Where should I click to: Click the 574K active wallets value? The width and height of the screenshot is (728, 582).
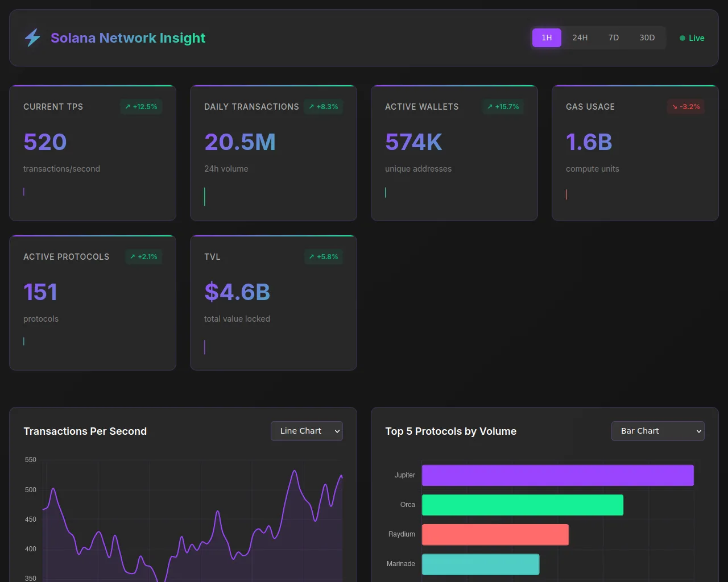[413, 142]
